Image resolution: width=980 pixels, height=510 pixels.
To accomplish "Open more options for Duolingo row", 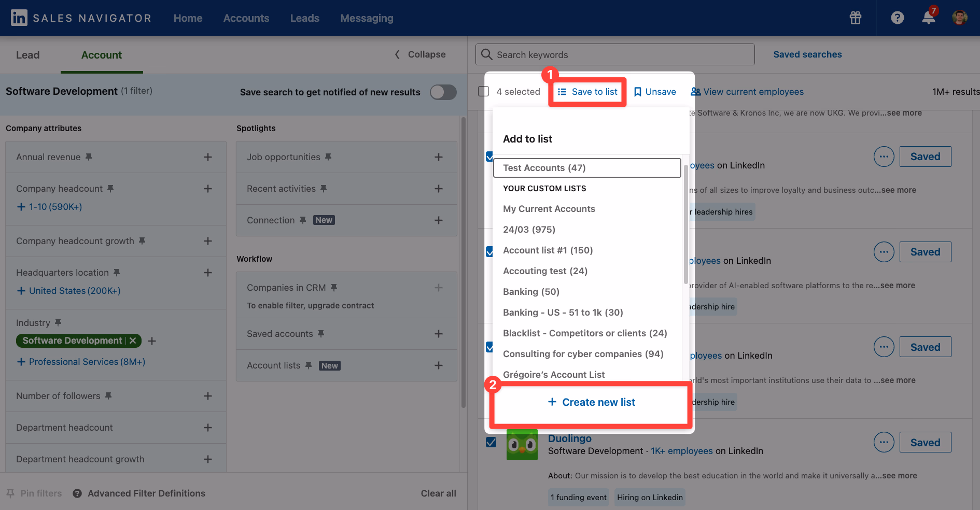I will click(x=884, y=442).
